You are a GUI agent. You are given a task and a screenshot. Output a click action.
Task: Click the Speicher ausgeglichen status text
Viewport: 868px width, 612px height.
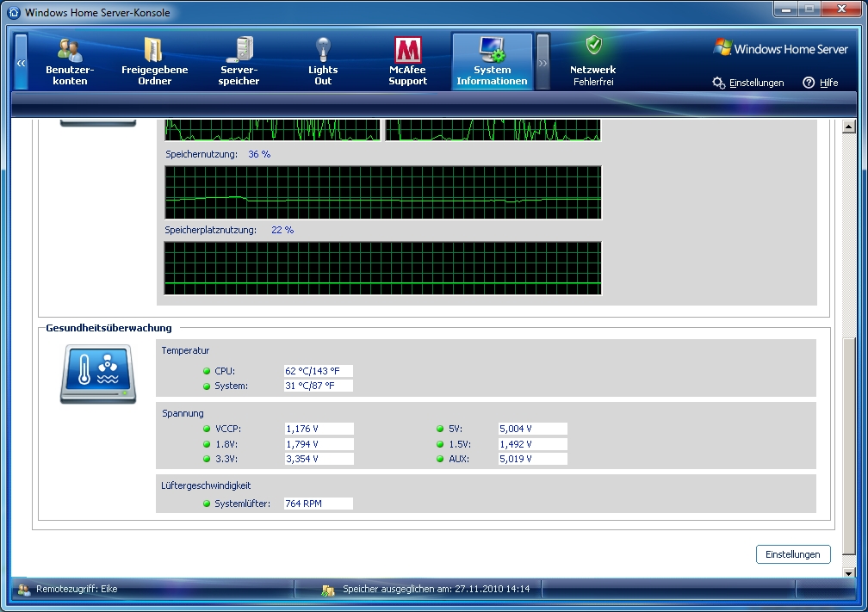[x=437, y=590]
